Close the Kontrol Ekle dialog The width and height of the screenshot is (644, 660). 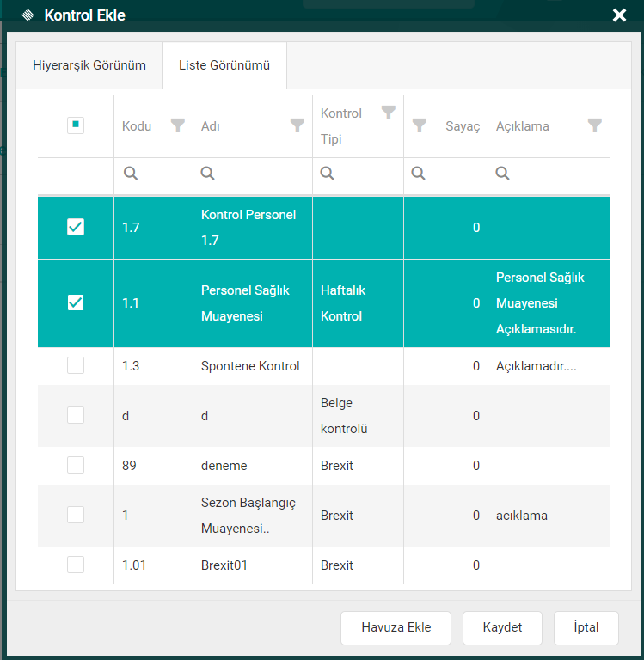(x=619, y=15)
